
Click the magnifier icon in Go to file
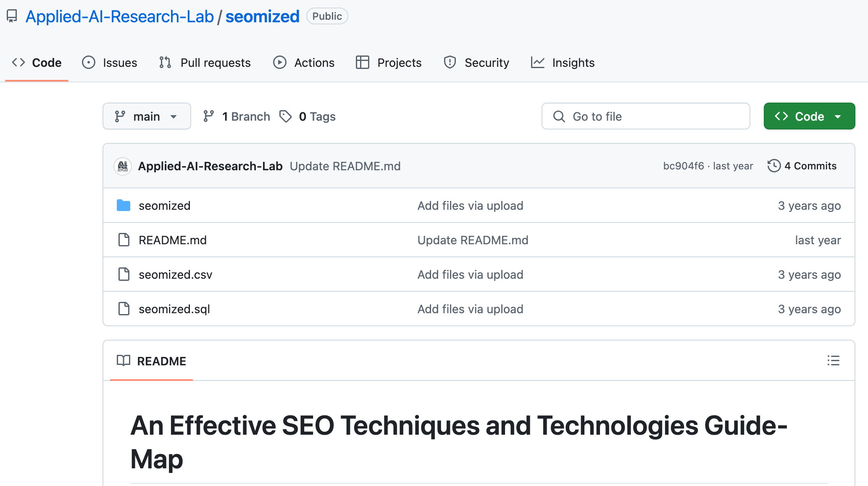point(559,116)
